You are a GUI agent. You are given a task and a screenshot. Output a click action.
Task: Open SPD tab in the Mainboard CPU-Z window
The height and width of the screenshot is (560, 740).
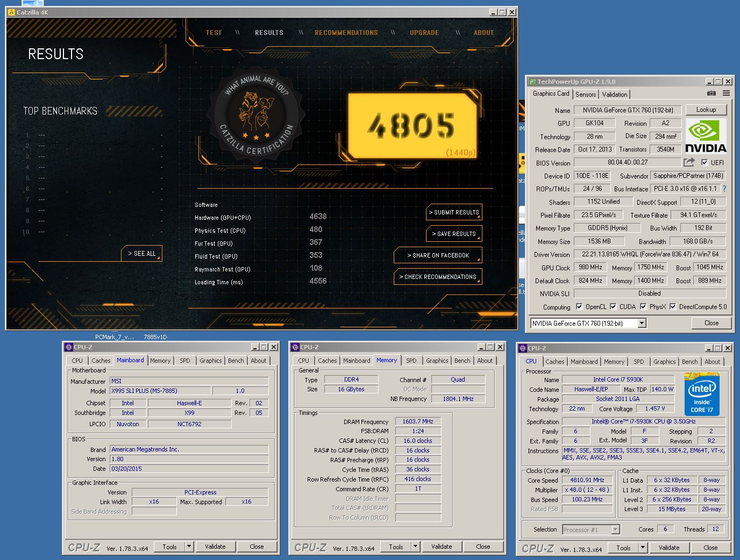[x=185, y=361]
